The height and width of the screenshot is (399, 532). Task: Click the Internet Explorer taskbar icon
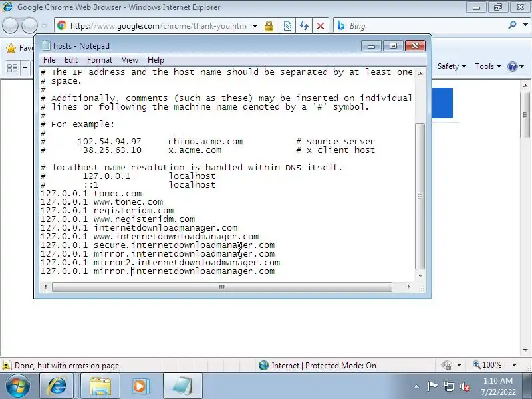[x=57, y=386]
